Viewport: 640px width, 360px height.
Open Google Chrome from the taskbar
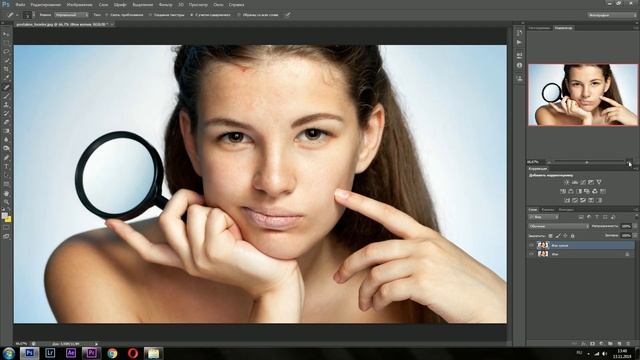pos(112,353)
